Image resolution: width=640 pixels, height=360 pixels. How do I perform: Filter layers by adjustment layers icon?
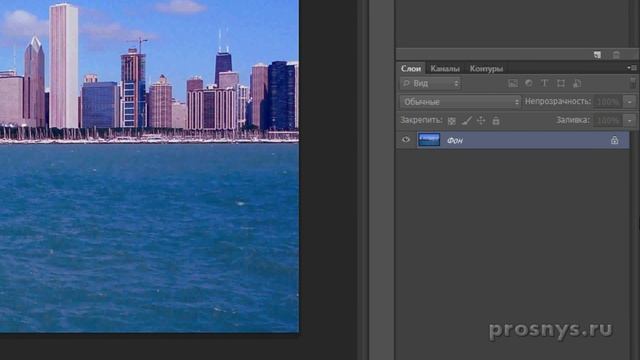coord(529,83)
